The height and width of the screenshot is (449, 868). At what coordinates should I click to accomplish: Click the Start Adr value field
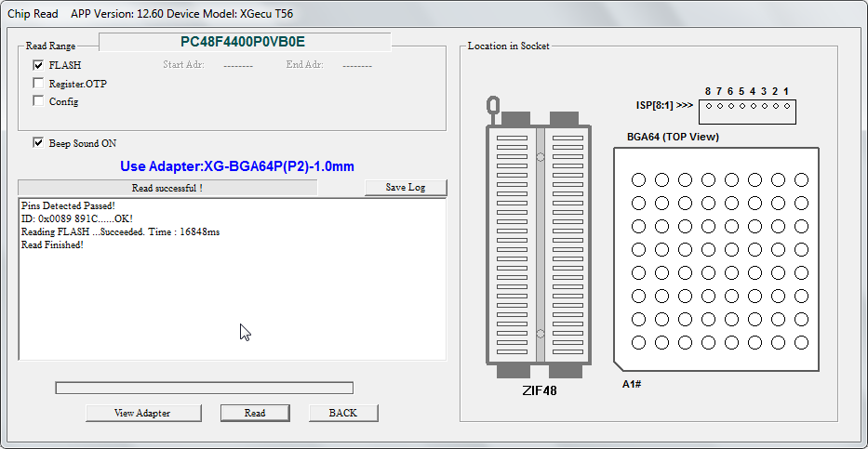click(238, 65)
